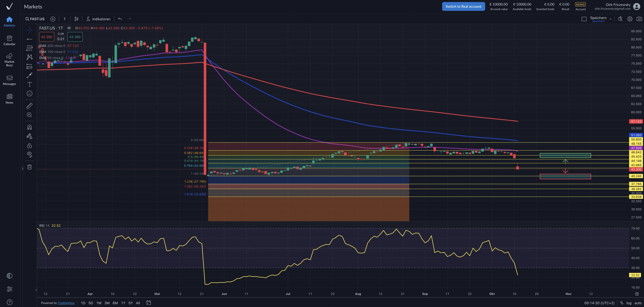Toggle auto scale in bottom bar

point(638,303)
